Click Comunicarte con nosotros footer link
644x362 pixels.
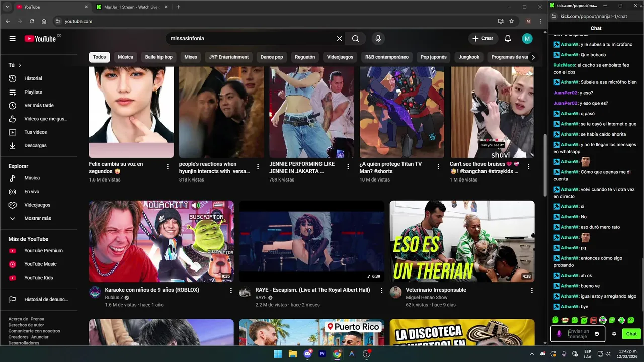click(x=34, y=331)
